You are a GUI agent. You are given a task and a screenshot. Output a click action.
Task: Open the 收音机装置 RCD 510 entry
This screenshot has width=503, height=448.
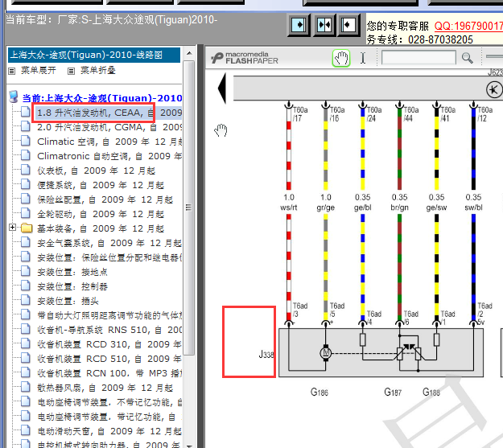pos(109,359)
